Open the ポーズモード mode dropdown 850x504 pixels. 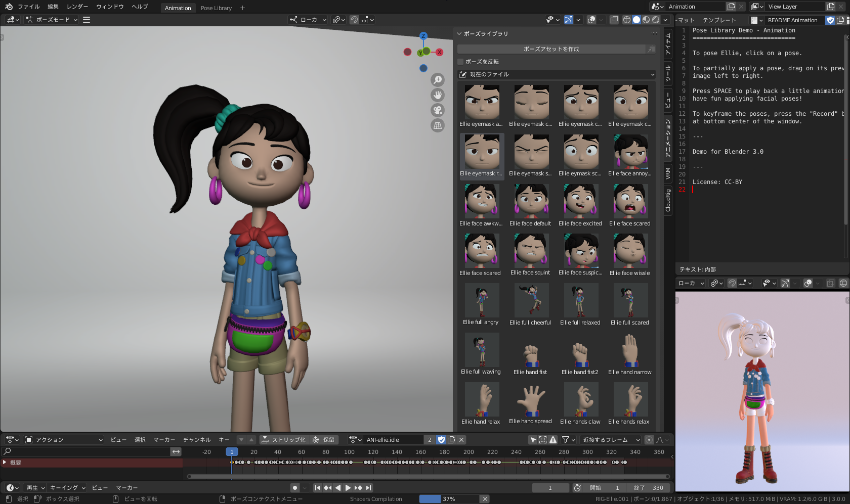(x=52, y=20)
